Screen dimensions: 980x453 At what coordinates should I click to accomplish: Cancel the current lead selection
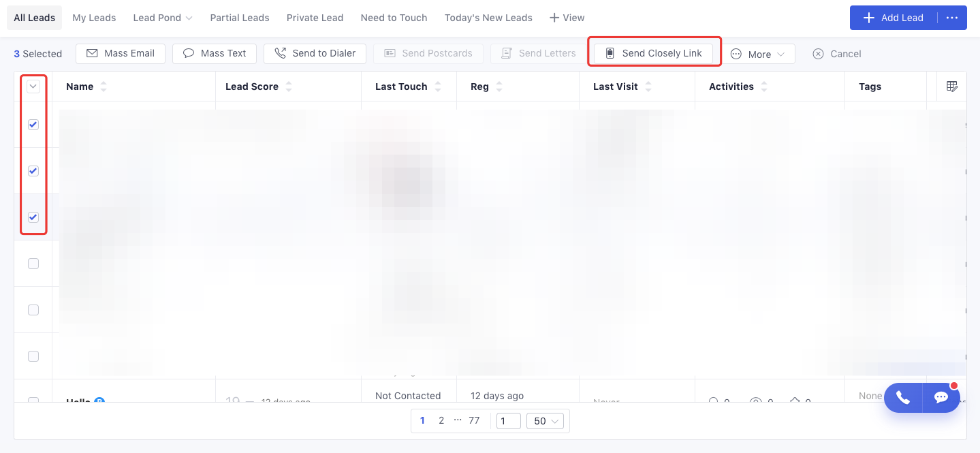836,54
